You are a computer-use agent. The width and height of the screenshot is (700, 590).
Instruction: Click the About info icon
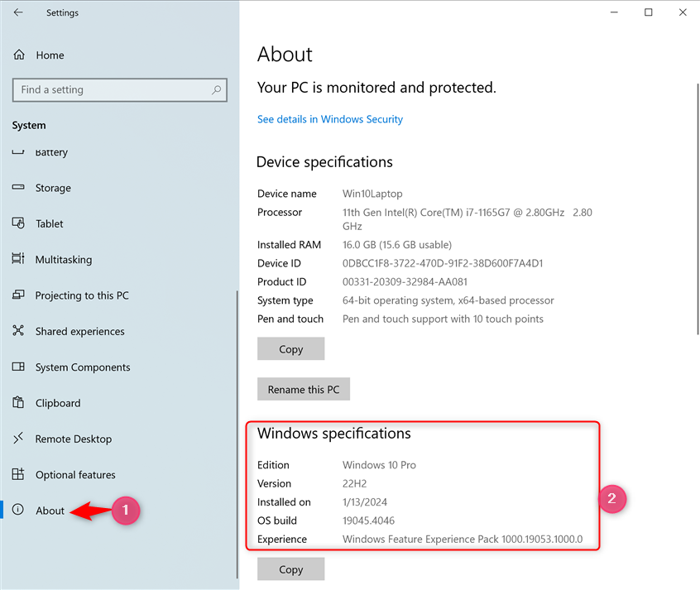(x=18, y=509)
